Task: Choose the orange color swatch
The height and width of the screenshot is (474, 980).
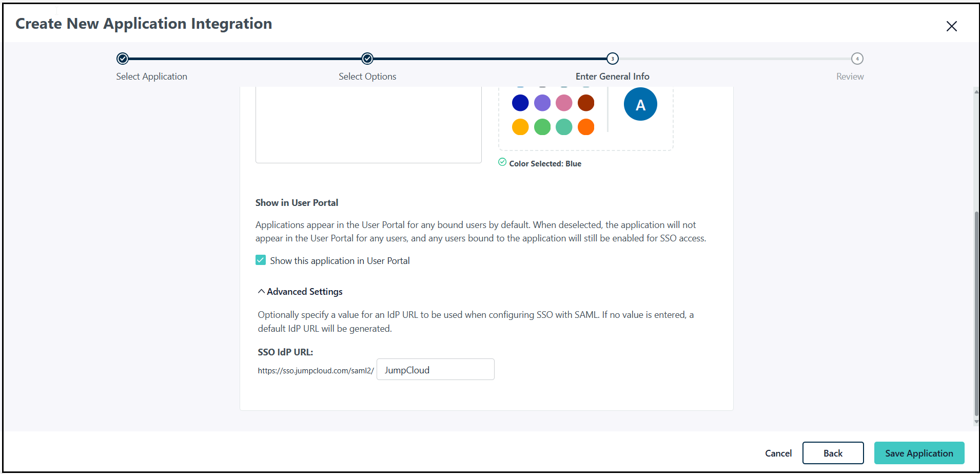Action: point(586,127)
